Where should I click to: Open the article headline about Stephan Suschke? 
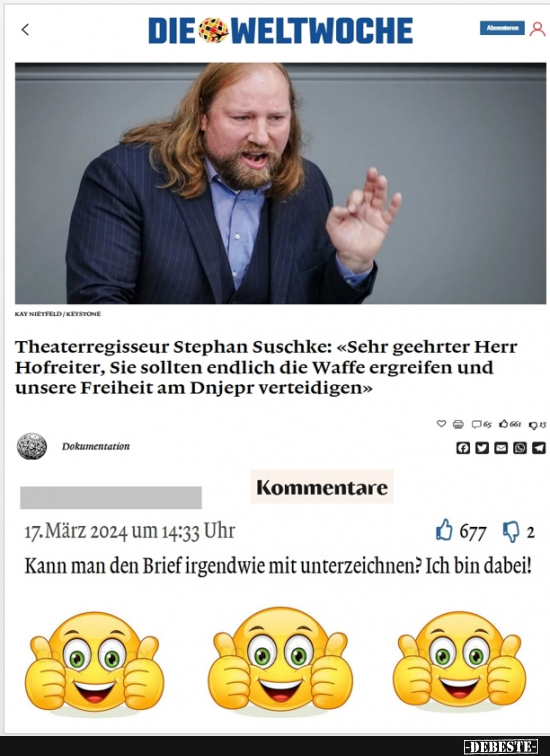(x=266, y=367)
